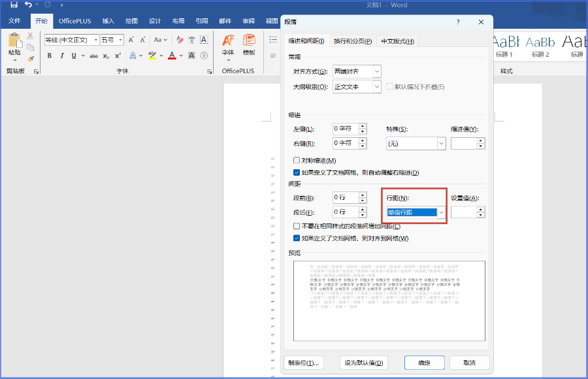Check 不要在相同样式的段落间增加间距 option
588x379 pixels.
(x=297, y=226)
